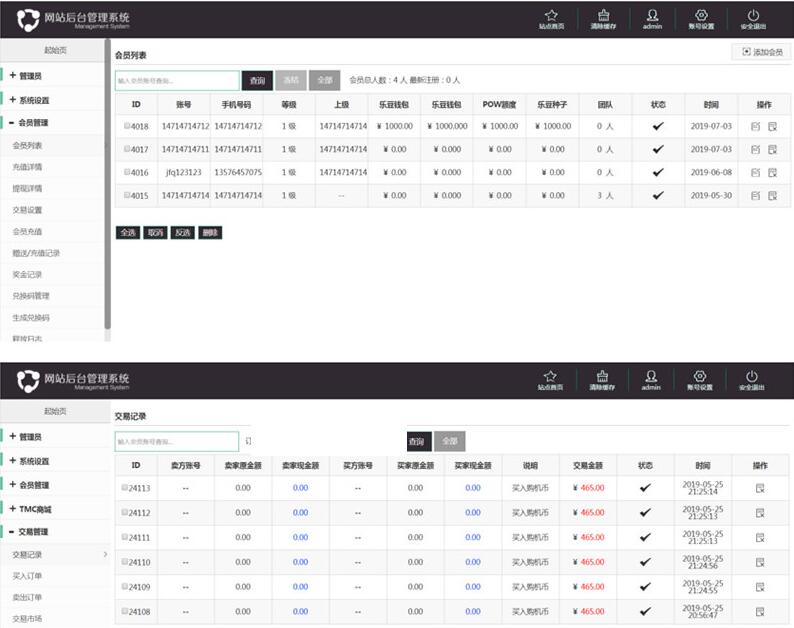Check the checkbox for member 4017
This screenshot has width=794, height=628.
127,149
